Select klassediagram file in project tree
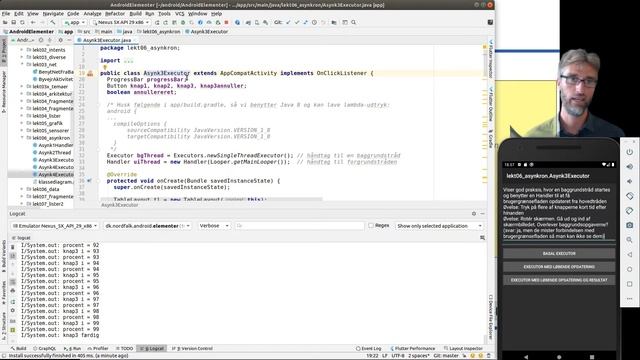The height and width of the screenshot is (360, 640). pos(53,182)
